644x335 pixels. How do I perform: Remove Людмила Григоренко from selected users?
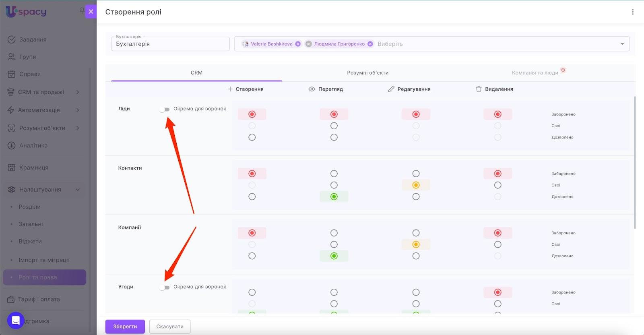tap(370, 44)
